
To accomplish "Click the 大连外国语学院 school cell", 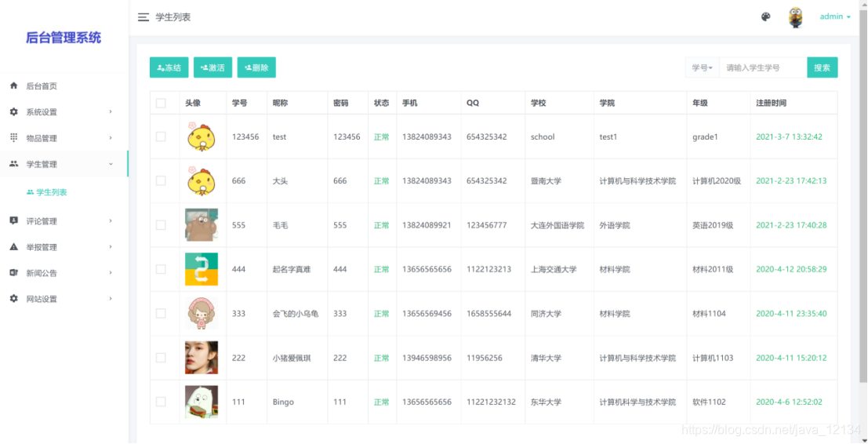I will point(557,225).
